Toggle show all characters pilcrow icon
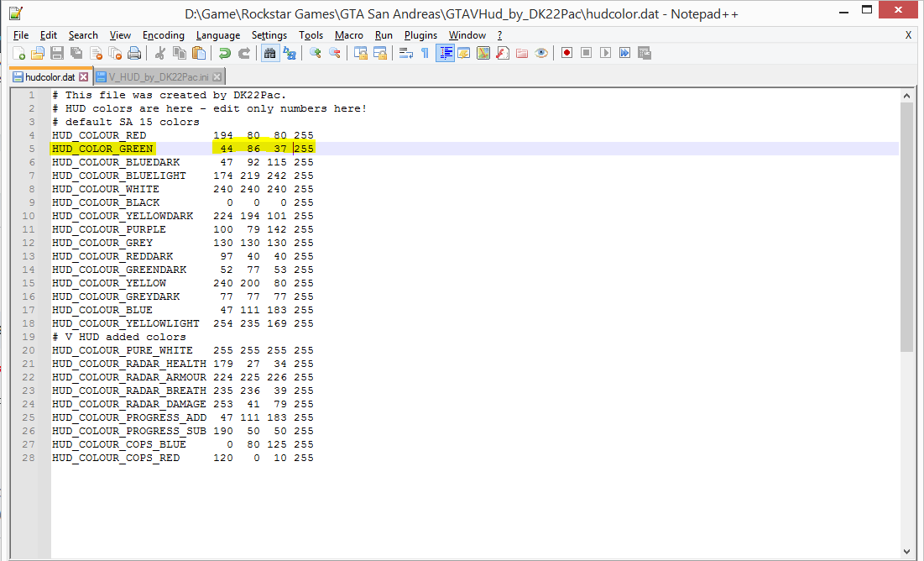The image size is (924, 561). [x=425, y=53]
